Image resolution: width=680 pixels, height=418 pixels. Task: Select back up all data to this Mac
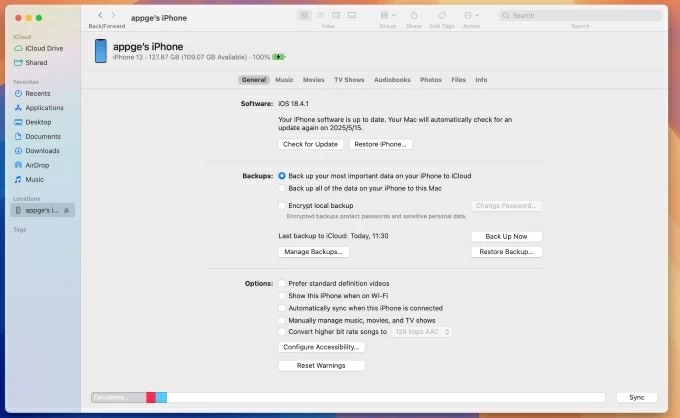(282, 188)
